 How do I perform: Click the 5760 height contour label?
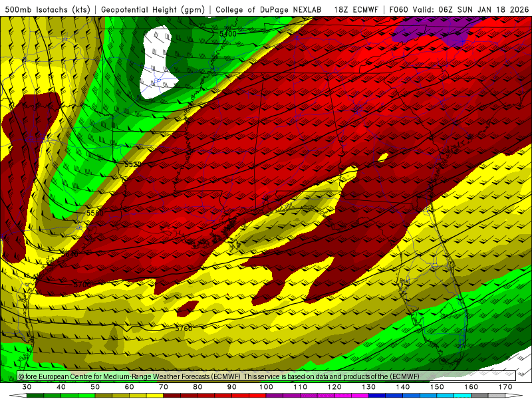point(184,329)
